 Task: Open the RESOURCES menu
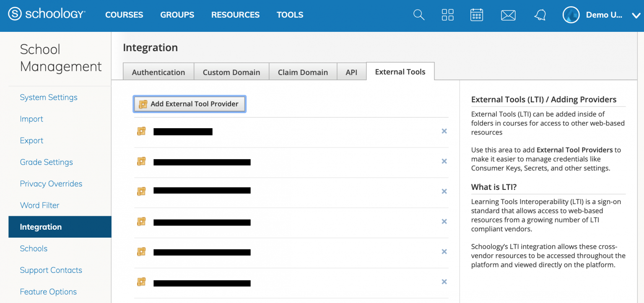click(235, 15)
